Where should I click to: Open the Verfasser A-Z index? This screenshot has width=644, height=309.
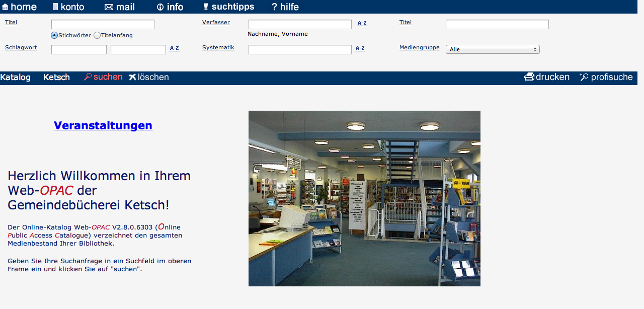tap(362, 23)
